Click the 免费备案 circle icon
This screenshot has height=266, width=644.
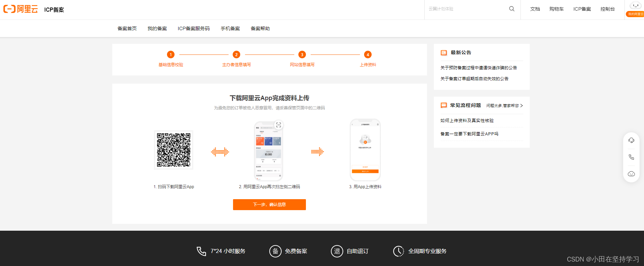pos(275,251)
